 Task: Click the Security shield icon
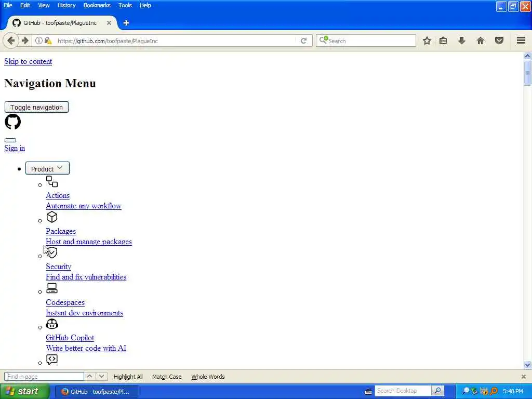(x=52, y=252)
